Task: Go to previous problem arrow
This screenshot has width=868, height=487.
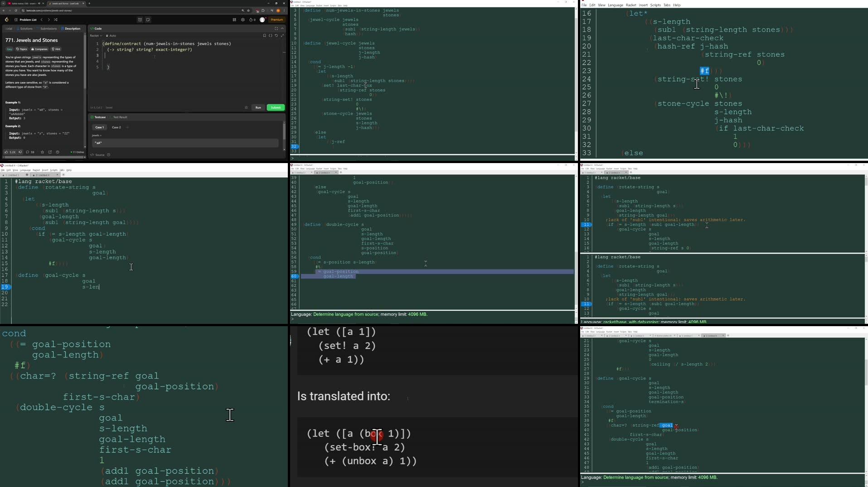Action: (x=42, y=19)
